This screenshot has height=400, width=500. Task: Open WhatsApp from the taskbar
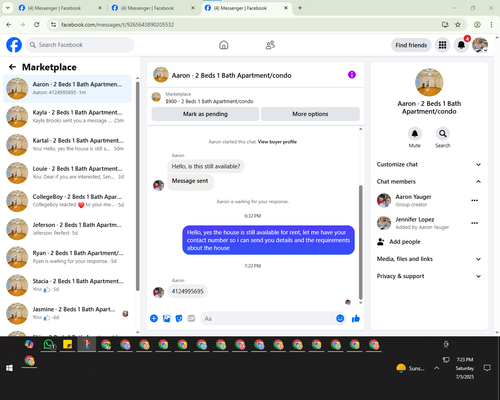[49, 345]
